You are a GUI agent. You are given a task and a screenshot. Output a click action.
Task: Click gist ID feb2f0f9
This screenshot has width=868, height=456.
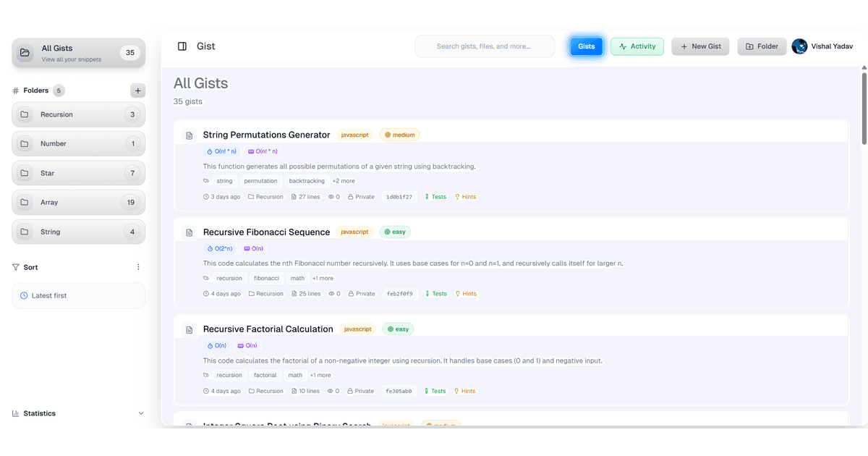399,294
